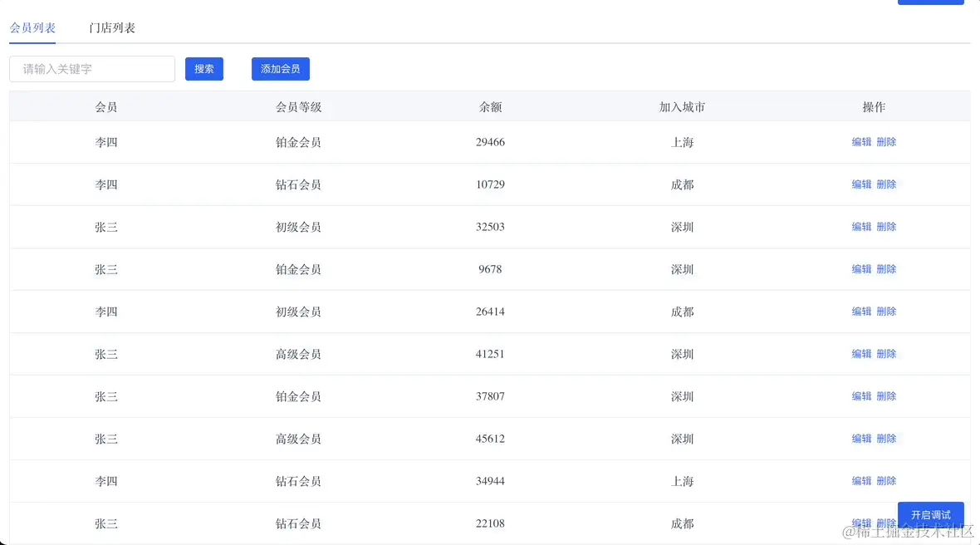Click 上海 in the 29466 row
Viewport: 980px width, 545px height.
[682, 142]
